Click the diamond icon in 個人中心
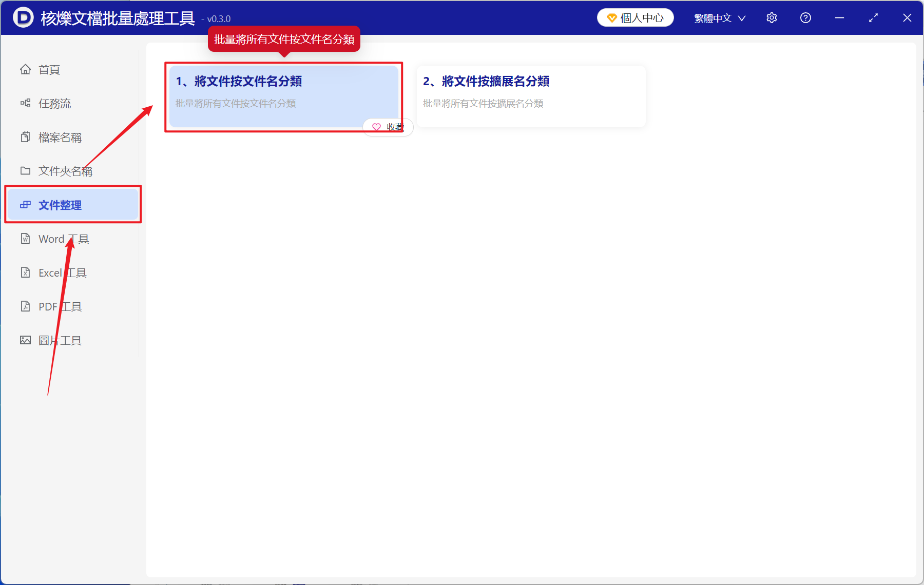The image size is (924, 585). coord(611,18)
